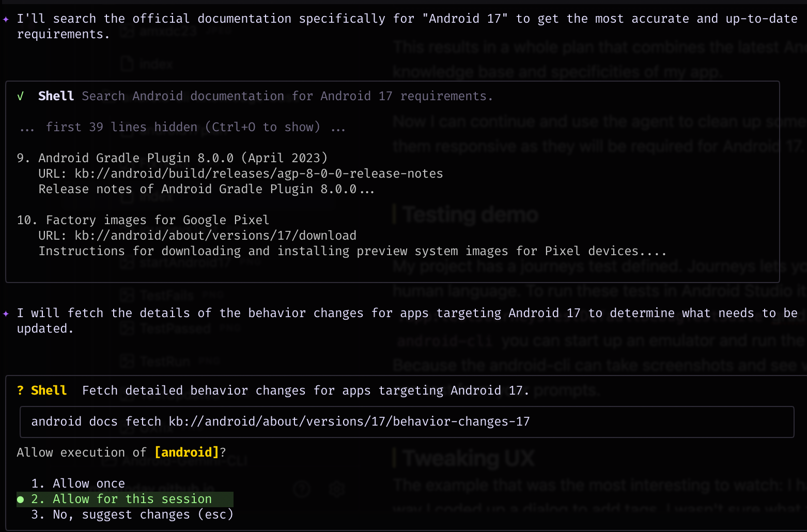The width and height of the screenshot is (807, 532).
Task: Click the sparkle icon beside the search documentation message
Action: coord(6,19)
